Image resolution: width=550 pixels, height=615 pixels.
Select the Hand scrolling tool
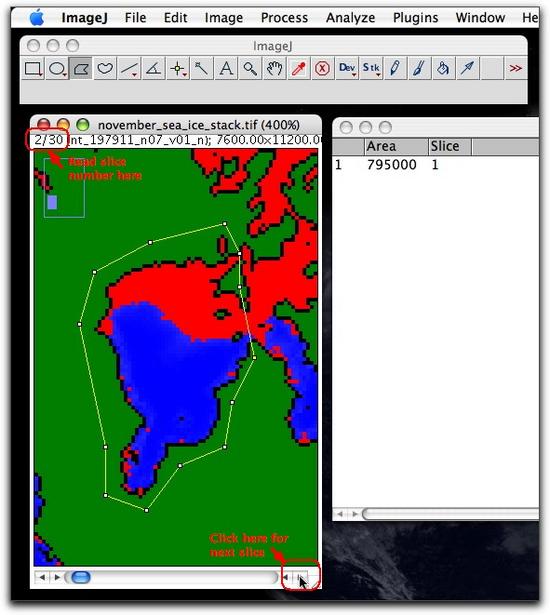tap(274, 69)
